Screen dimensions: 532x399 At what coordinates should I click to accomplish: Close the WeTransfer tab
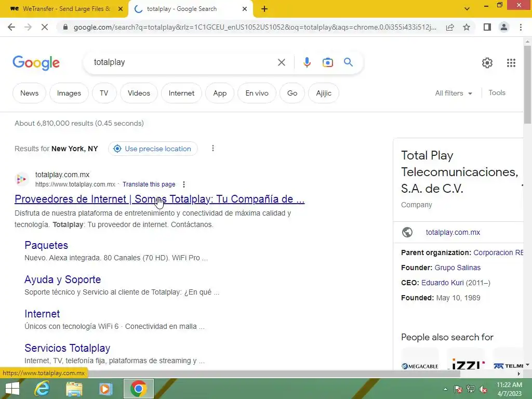pyautogui.click(x=121, y=9)
